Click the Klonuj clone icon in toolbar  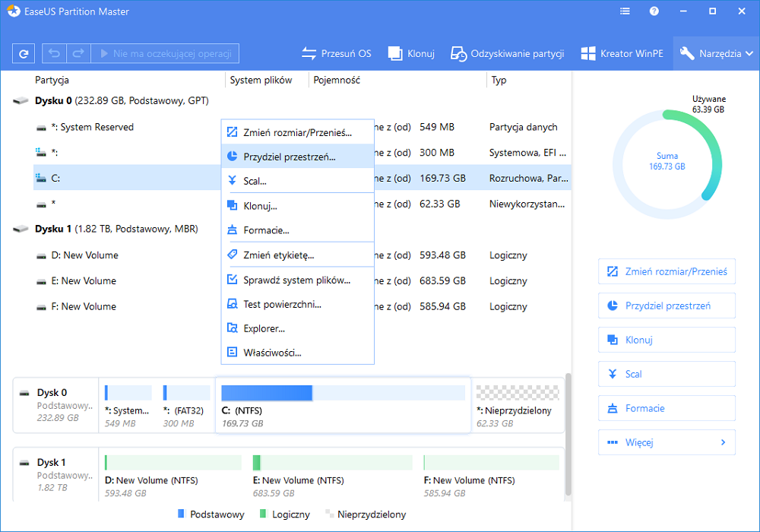pyautogui.click(x=395, y=53)
